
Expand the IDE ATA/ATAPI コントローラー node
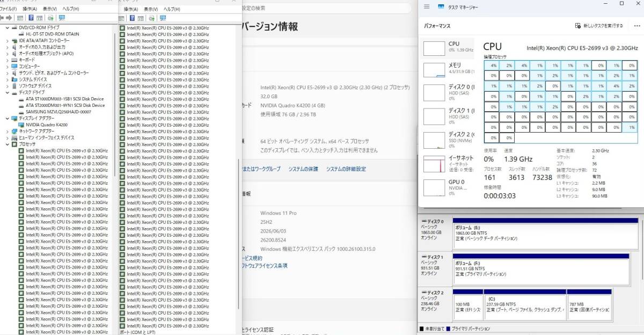7,40
